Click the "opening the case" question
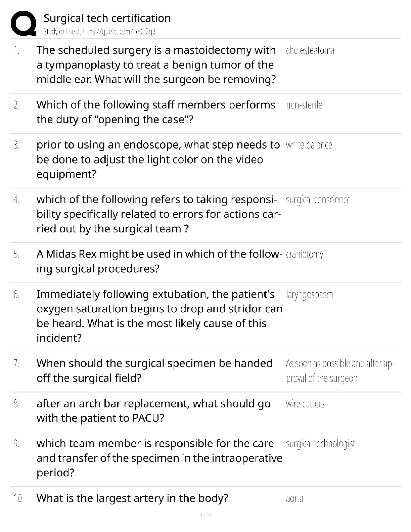411x532 pixels. 156,112
